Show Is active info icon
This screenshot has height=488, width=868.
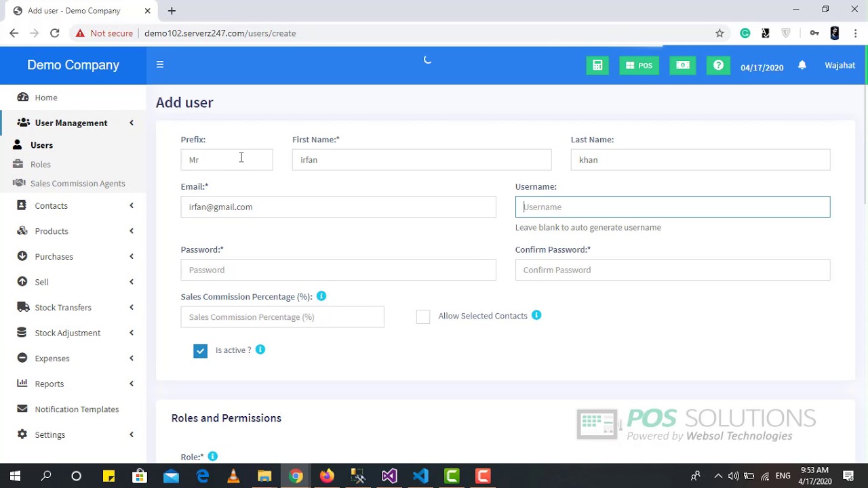pos(260,350)
